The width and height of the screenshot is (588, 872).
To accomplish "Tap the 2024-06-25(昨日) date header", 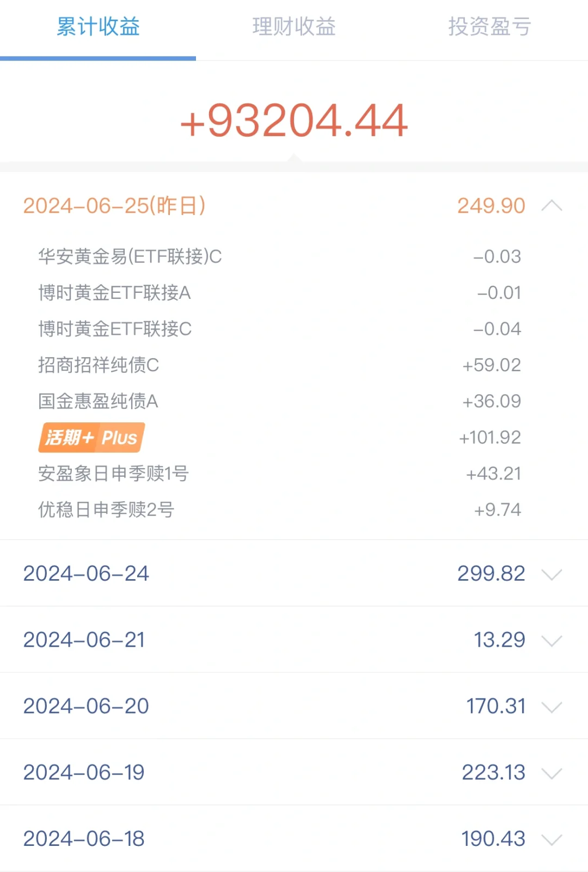I will coord(114,206).
